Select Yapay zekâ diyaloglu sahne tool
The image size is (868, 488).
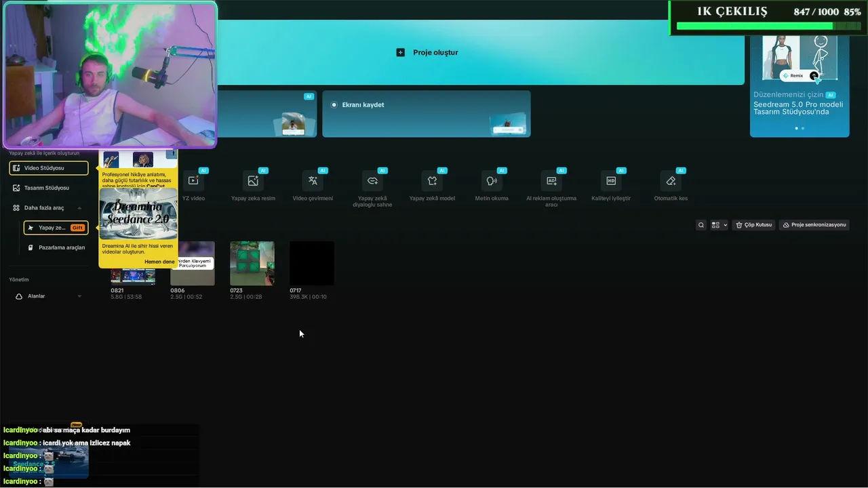point(372,181)
